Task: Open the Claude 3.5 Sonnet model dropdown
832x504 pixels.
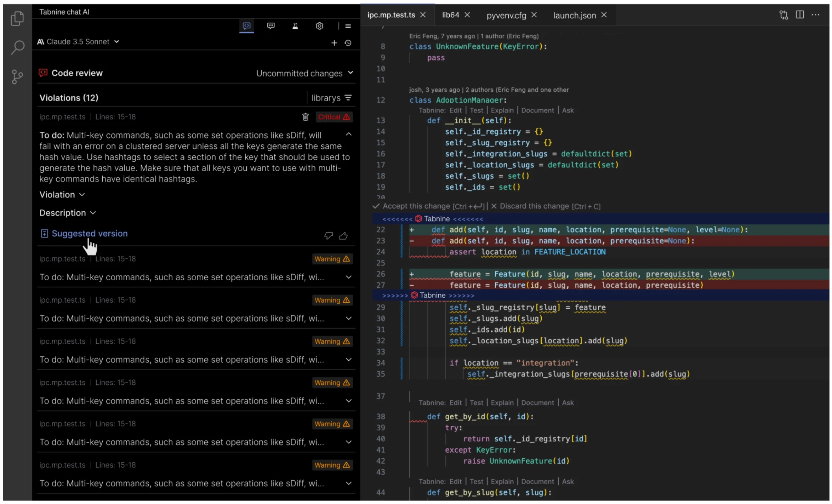Action: (x=78, y=42)
